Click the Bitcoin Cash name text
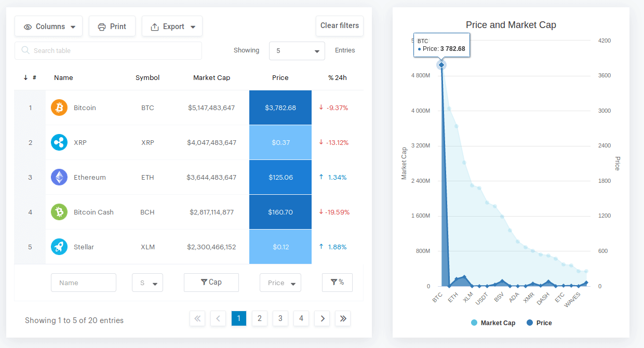644x348 pixels. click(x=93, y=212)
